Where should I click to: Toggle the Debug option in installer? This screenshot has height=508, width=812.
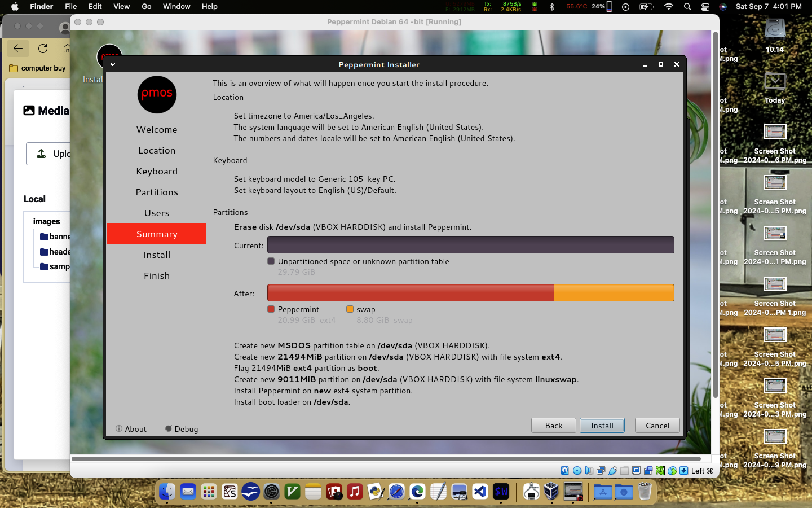tap(182, 429)
